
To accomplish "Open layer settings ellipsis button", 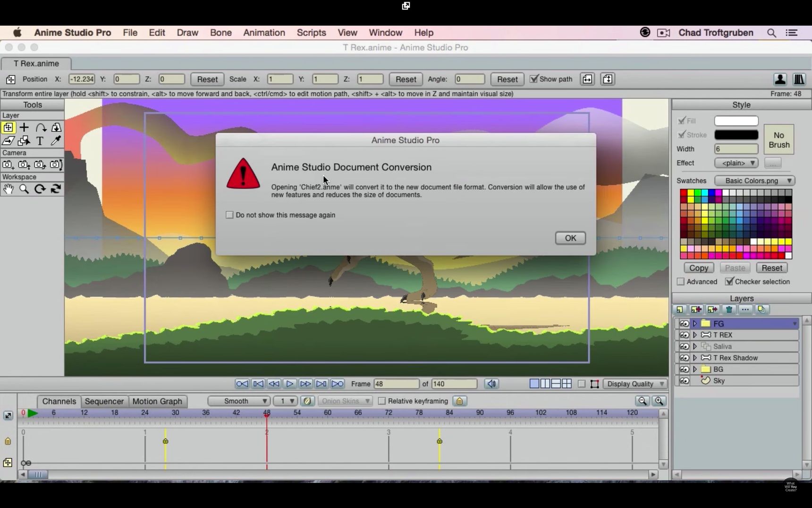I will tap(745, 310).
